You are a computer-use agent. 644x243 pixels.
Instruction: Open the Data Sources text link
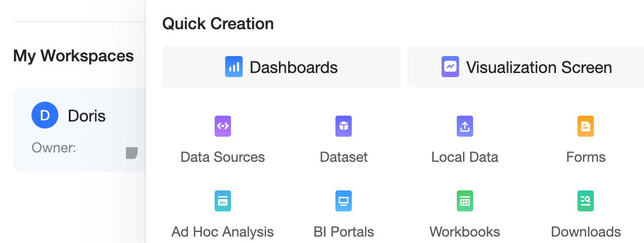click(x=223, y=157)
